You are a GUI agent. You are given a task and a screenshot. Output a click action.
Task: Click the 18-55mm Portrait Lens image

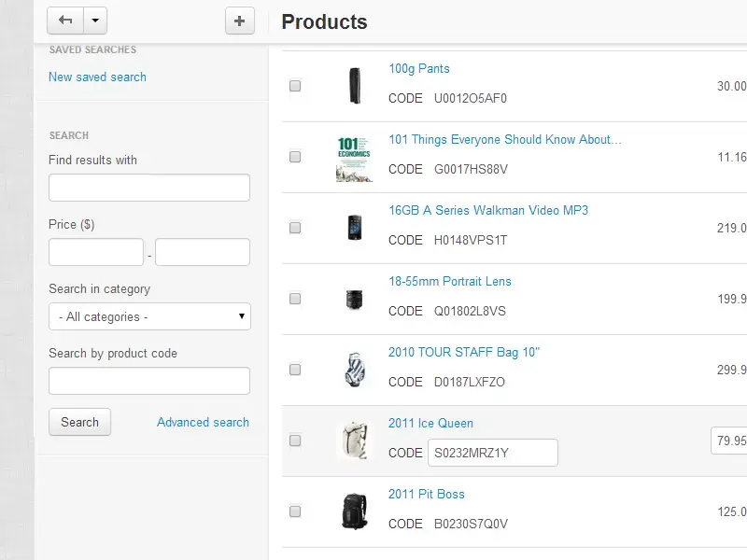tap(355, 299)
